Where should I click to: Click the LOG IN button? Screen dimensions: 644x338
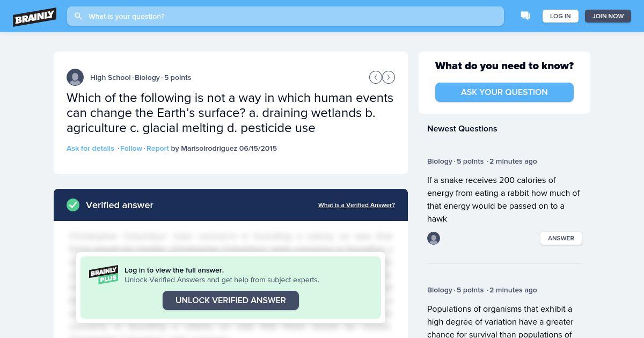point(560,16)
